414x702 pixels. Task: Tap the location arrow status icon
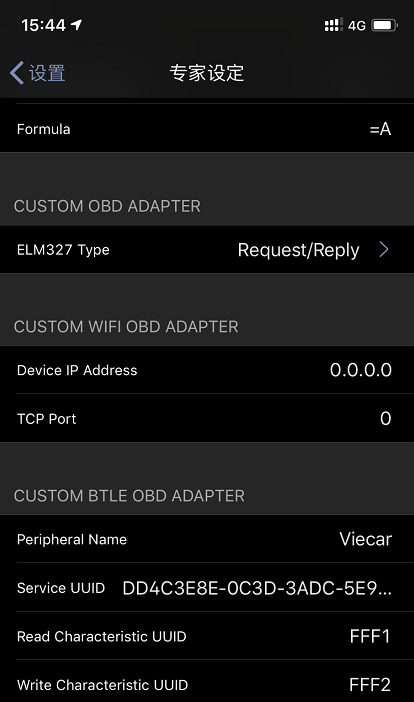click(x=77, y=25)
